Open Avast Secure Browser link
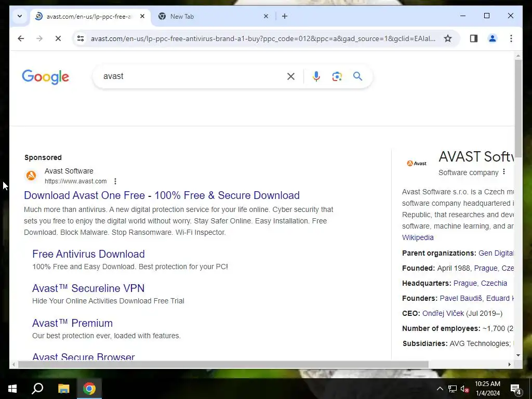The width and height of the screenshot is (532, 399). coord(84,356)
